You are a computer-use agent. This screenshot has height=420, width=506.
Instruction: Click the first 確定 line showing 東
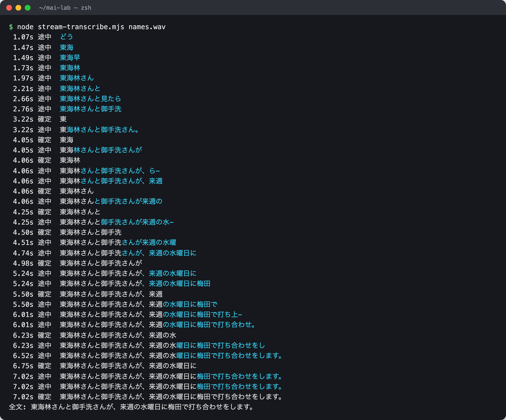(40, 119)
